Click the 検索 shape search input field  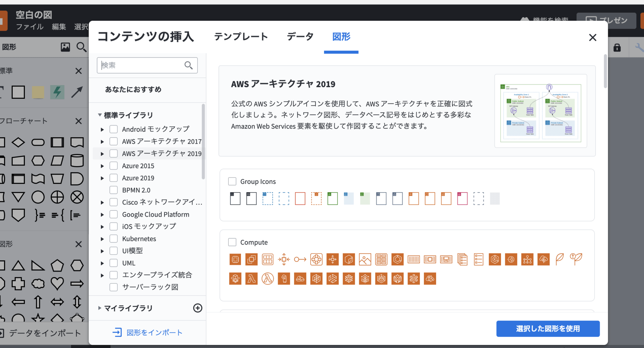point(147,65)
